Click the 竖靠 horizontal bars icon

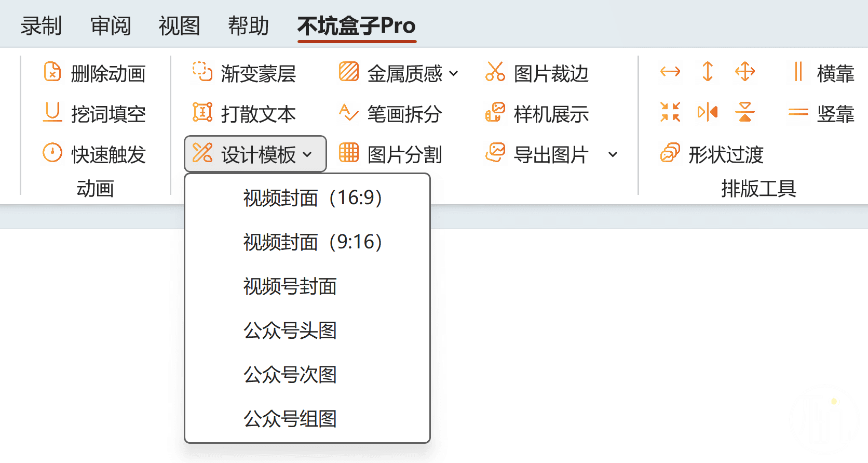click(798, 112)
